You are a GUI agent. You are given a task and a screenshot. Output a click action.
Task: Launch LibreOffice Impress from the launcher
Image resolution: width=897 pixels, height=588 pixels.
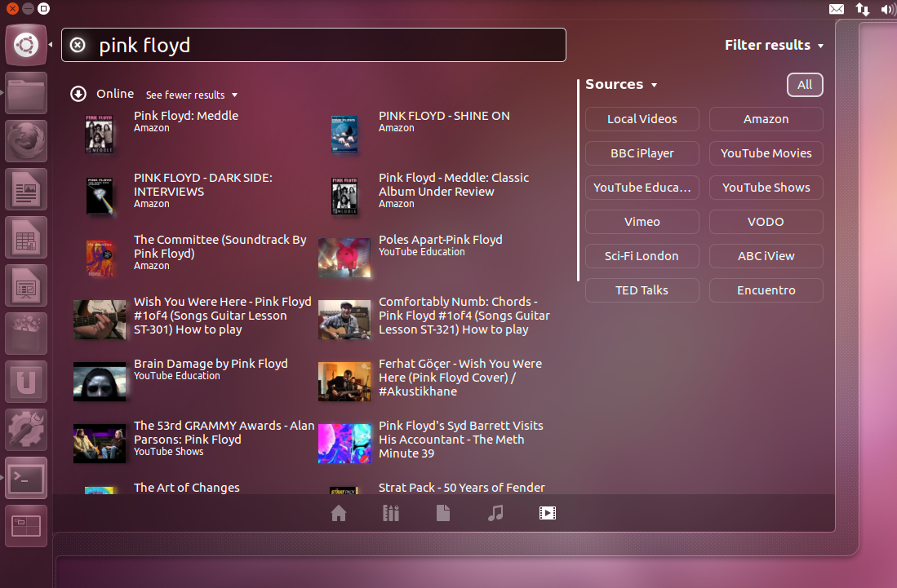coord(26,285)
